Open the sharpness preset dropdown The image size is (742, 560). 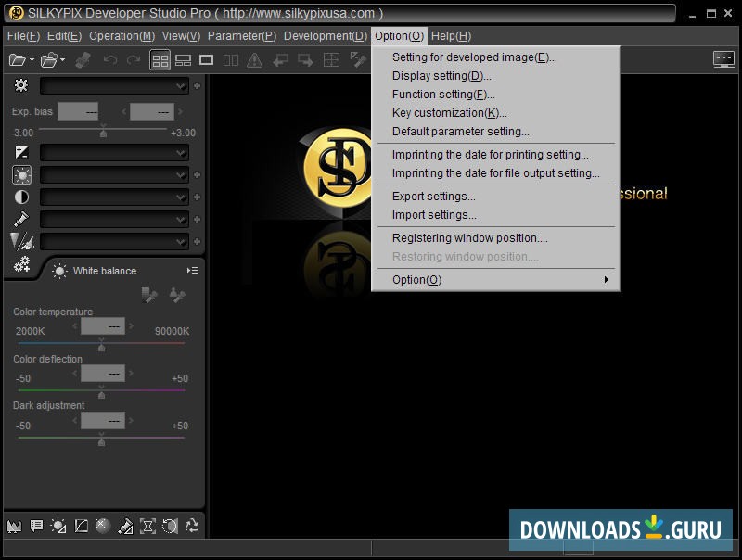pos(114,242)
